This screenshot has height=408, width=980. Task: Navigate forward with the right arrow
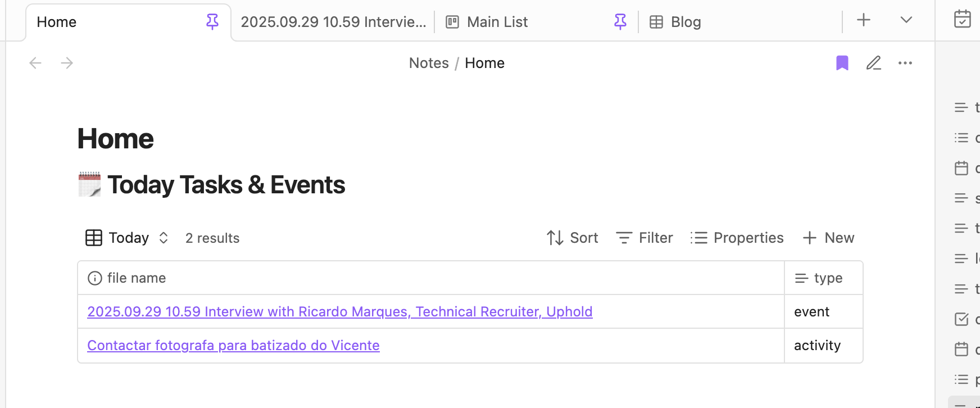tap(67, 63)
